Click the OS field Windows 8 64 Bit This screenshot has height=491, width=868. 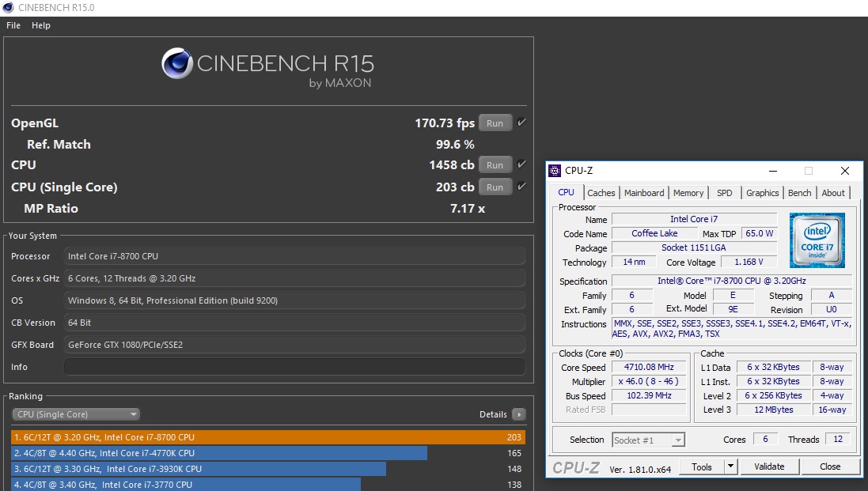pyautogui.click(x=294, y=300)
